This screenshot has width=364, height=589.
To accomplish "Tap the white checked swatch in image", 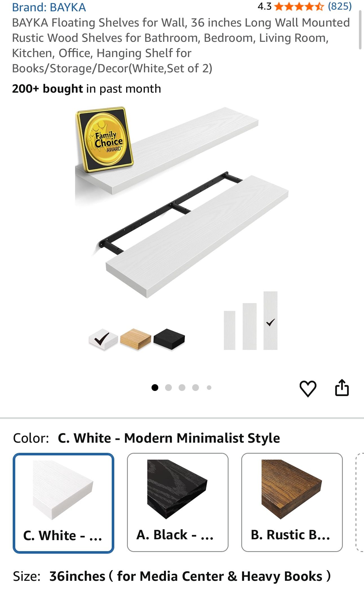I will 103,339.
